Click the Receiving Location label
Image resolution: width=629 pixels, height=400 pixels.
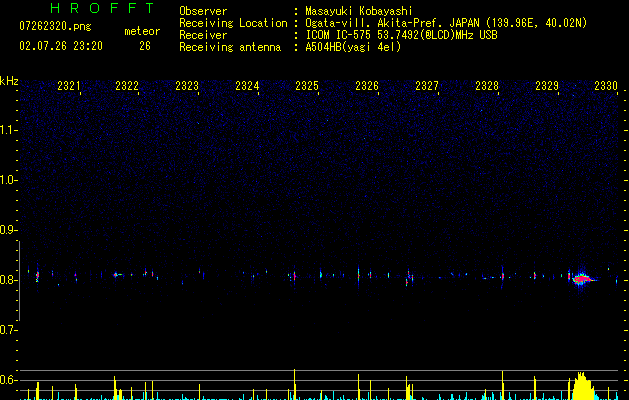click(x=233, y=23)
